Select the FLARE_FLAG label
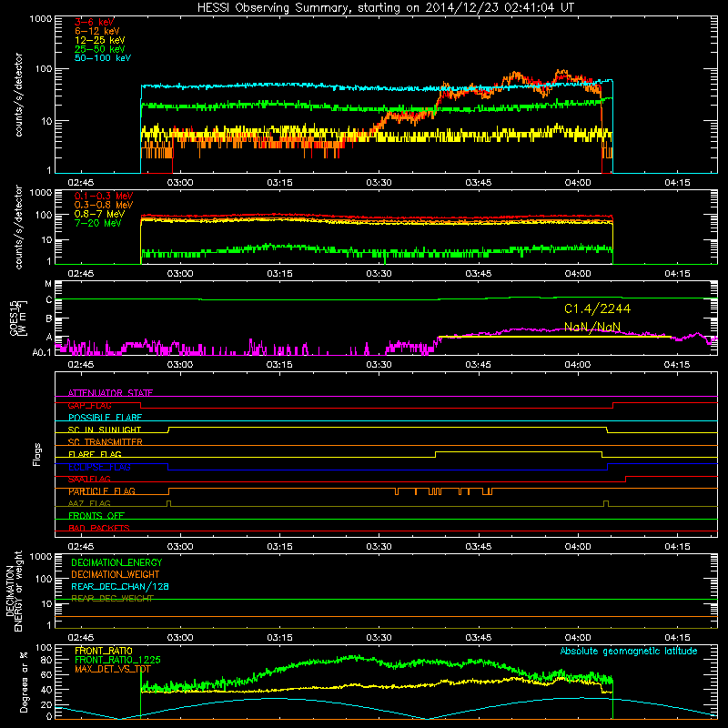This screenshot has width=728, height=728. pyautogui.click(x=95, y=454)
